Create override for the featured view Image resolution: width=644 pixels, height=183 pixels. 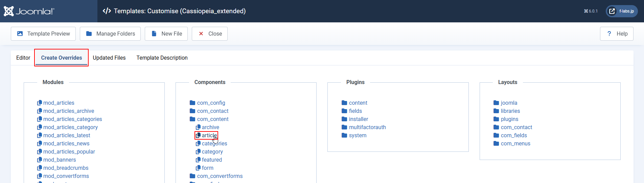(212, 160)
